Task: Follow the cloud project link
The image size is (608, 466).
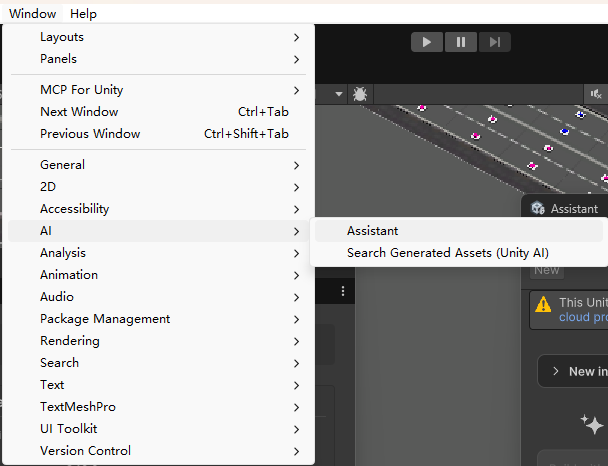Action: (x=583, y=317)
